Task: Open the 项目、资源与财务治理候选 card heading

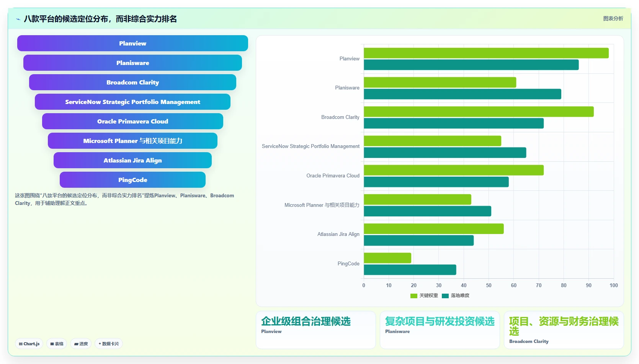Action: tap(564, 326)
